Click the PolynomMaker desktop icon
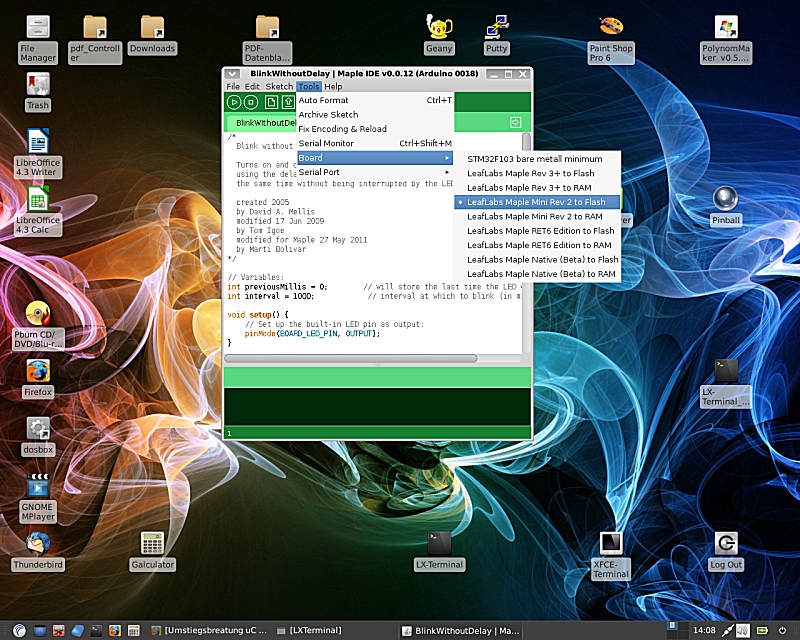 (x=726, y=39)
